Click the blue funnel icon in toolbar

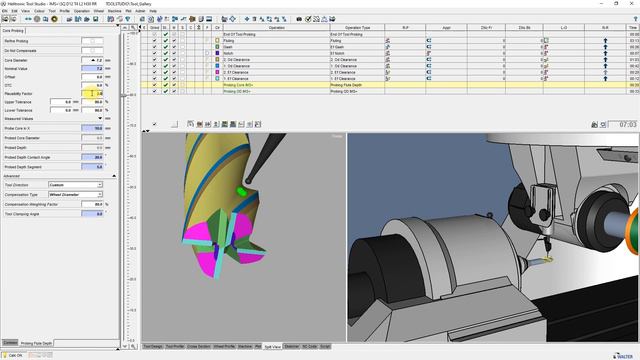[128, 19]
